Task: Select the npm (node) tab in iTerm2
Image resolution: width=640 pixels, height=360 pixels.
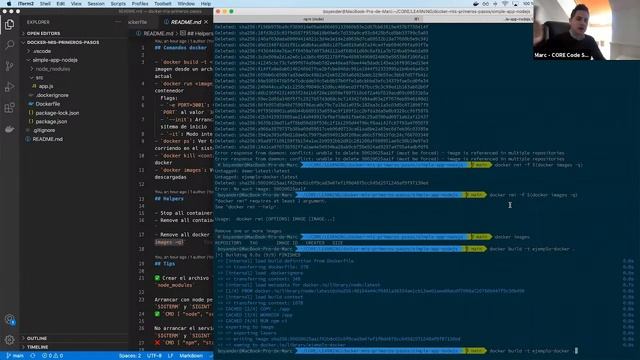Action: (x=318, y=19)
